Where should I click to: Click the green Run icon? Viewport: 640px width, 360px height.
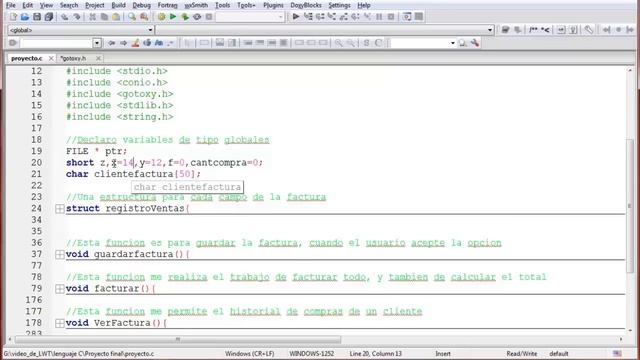(x=173, y=17)
